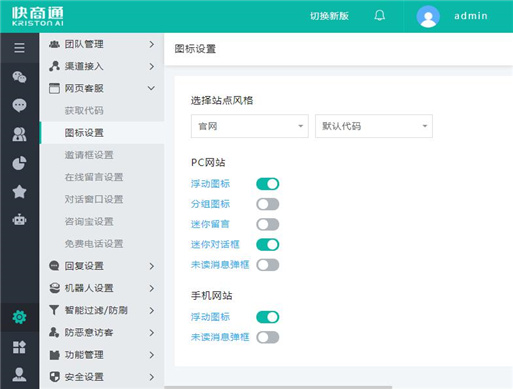Disable 迷你对话框 switch
Screen dimensions: 513x389
coord(268,245)
